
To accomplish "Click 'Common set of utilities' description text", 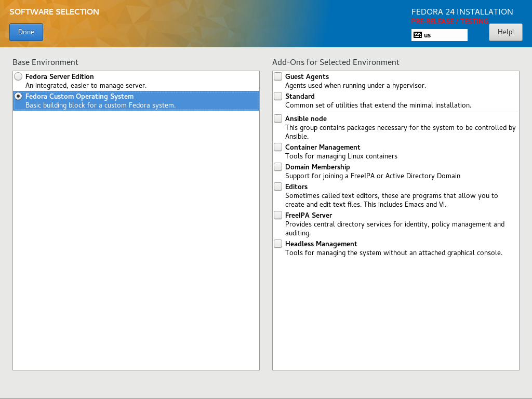I will [378, 105].
